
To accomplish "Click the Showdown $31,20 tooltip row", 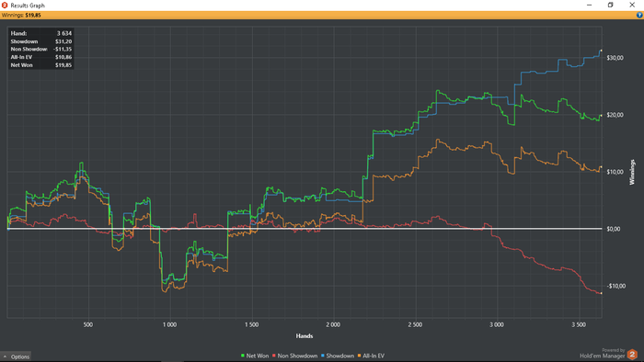I will (x=41, y=41).
